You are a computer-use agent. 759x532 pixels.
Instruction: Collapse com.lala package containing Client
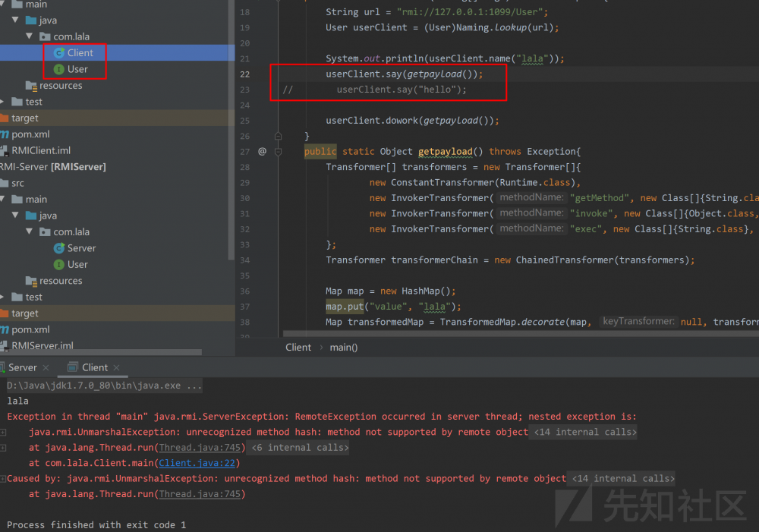tap(29, 36)
